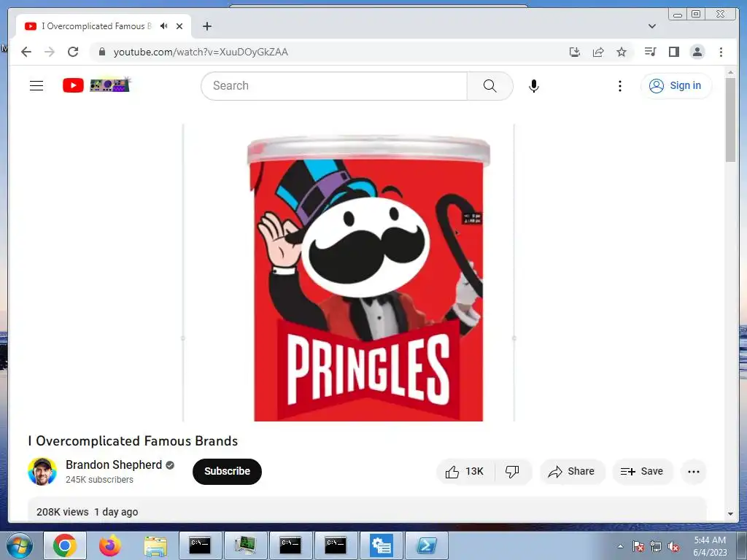747x560 pixels.
Task: Open Windows Explorer from the taskbar
Action: click(155, 545)
